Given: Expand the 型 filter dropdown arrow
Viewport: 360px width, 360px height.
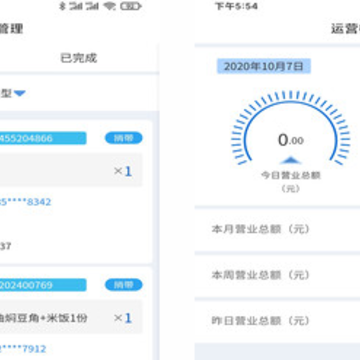Looking at the screenshot, I should (x=19, y=93).
